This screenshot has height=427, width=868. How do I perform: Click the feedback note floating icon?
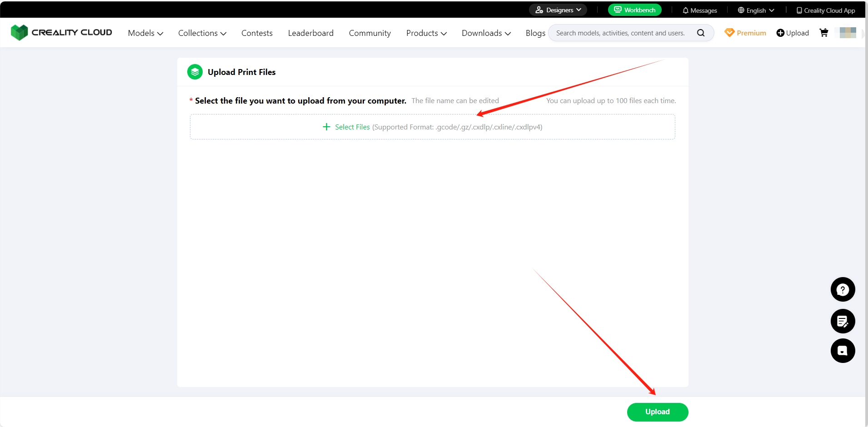843,322
